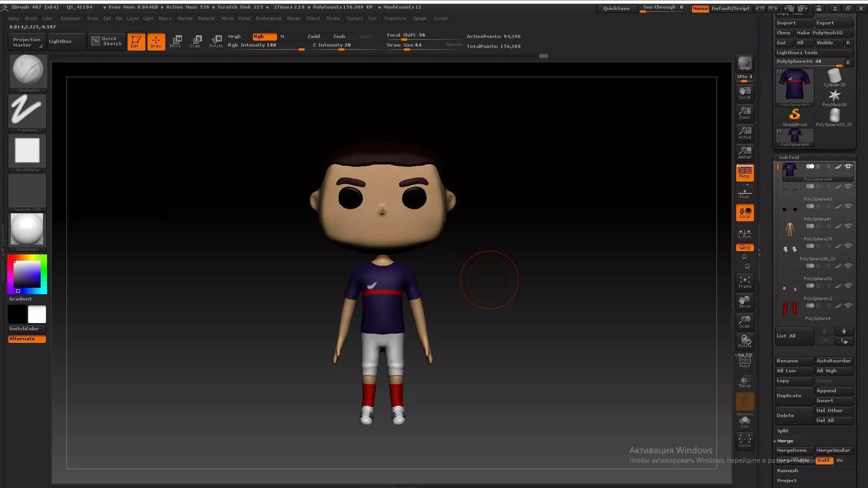Click the Zoom canvas icon
The width and height of the screenshot is (868, 488).
[745, 113]
